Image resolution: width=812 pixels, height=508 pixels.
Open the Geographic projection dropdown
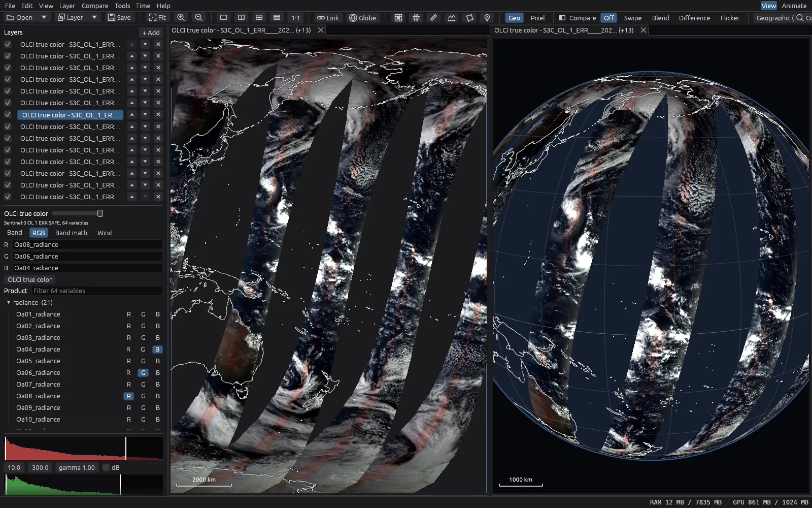774,18
